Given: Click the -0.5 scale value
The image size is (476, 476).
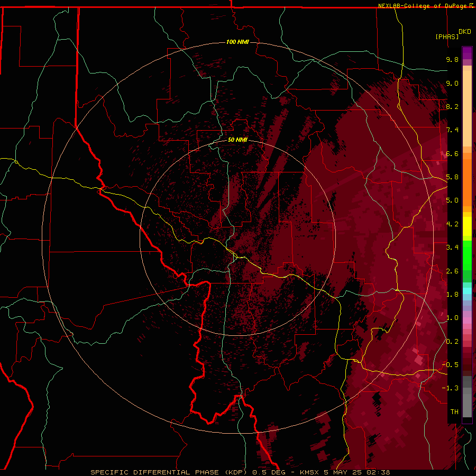Looking at the screenshot, I should 451,364.
